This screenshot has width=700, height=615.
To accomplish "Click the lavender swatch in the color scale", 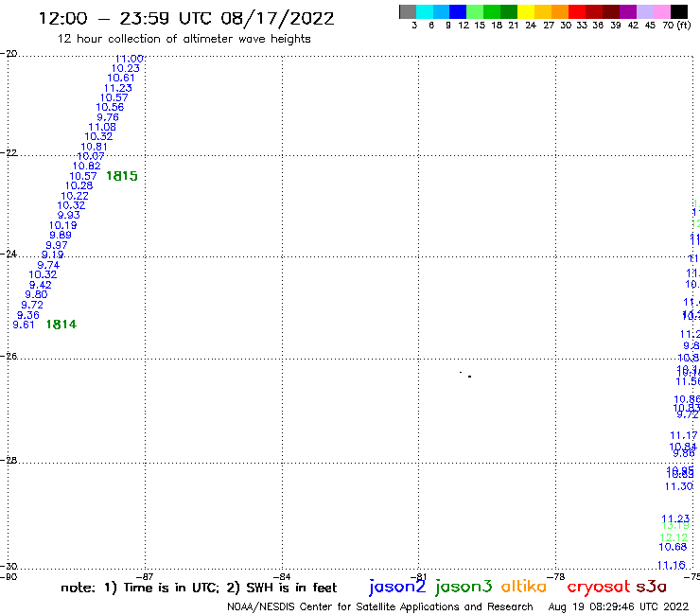I will coord(645,12).
